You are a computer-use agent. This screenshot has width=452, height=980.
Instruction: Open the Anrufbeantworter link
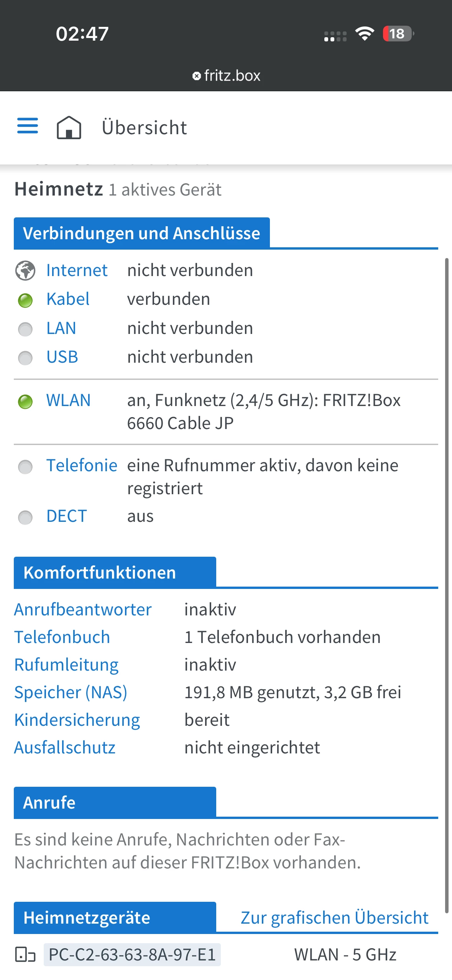coord(83,610)
